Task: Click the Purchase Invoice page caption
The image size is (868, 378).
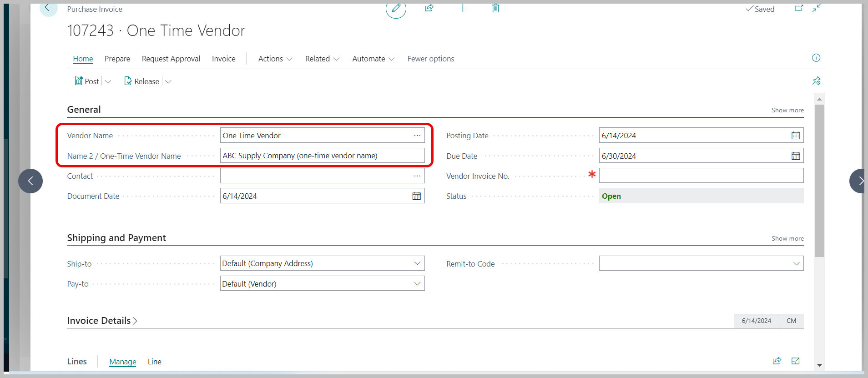Action: (95, 9)
